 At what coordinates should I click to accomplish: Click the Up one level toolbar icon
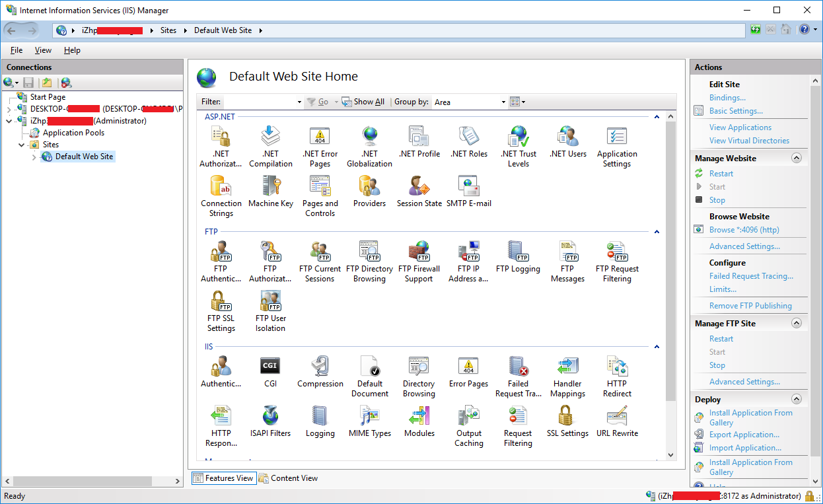click(47, 83)
